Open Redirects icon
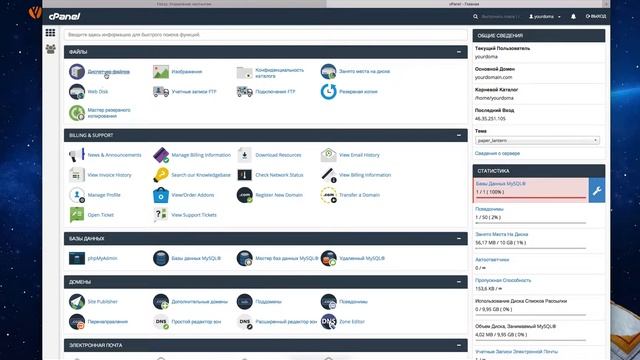Screen dimensions: 640x360 coord(77,321)
